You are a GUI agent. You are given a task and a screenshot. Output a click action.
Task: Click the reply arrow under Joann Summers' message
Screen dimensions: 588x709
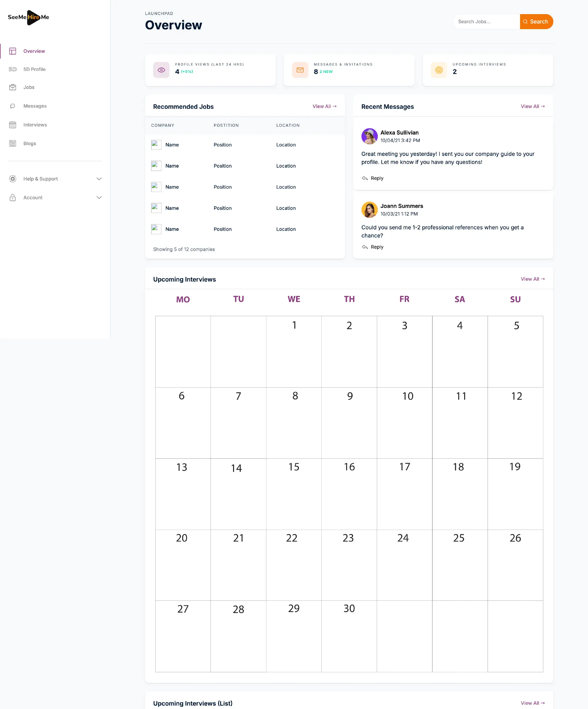coord(365,247)
